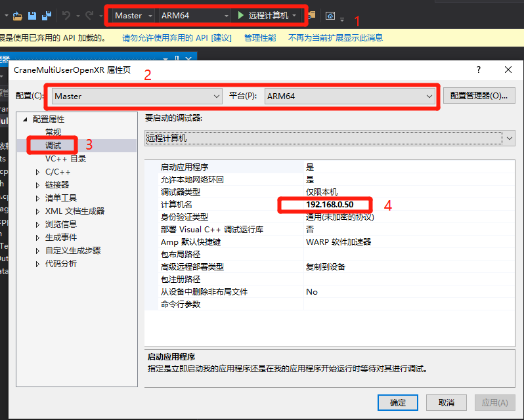Click the 仅限本机 debugger type value
Image resolution: width=524 pixels, height=420 pixels.
322,192
